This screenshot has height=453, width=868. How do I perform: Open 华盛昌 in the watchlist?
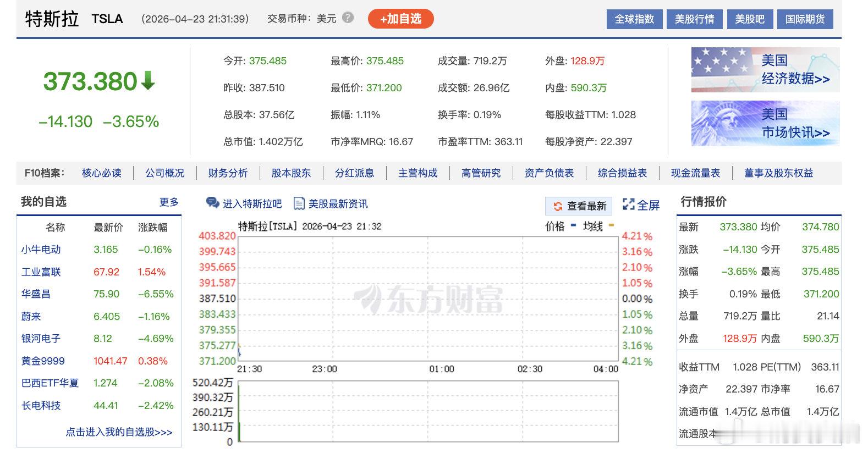(36, 294)
